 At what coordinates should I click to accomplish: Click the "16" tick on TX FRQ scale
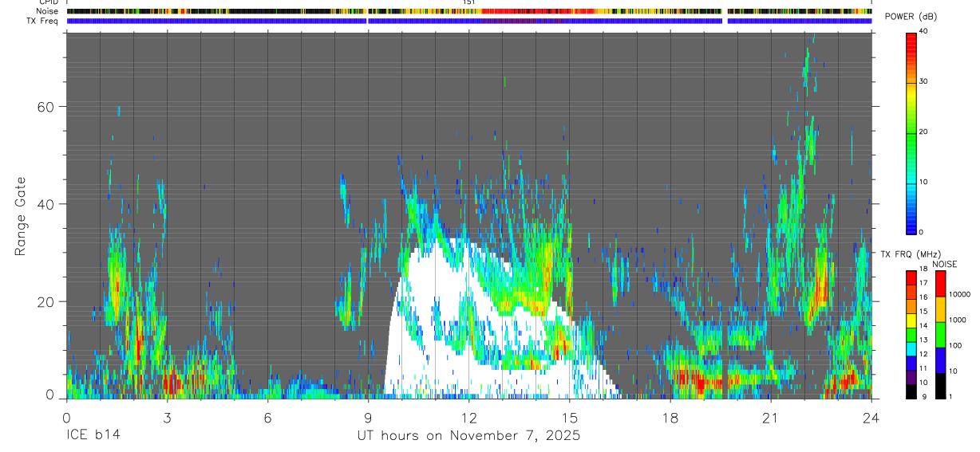[923, 297]
